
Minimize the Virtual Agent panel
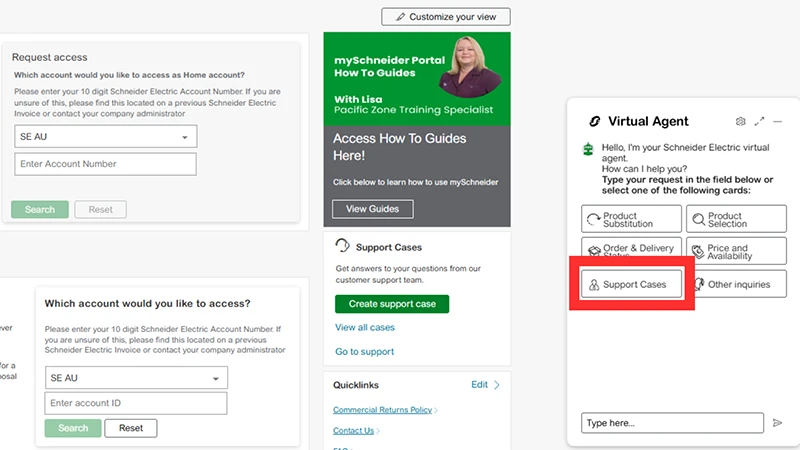click(778, 121)
